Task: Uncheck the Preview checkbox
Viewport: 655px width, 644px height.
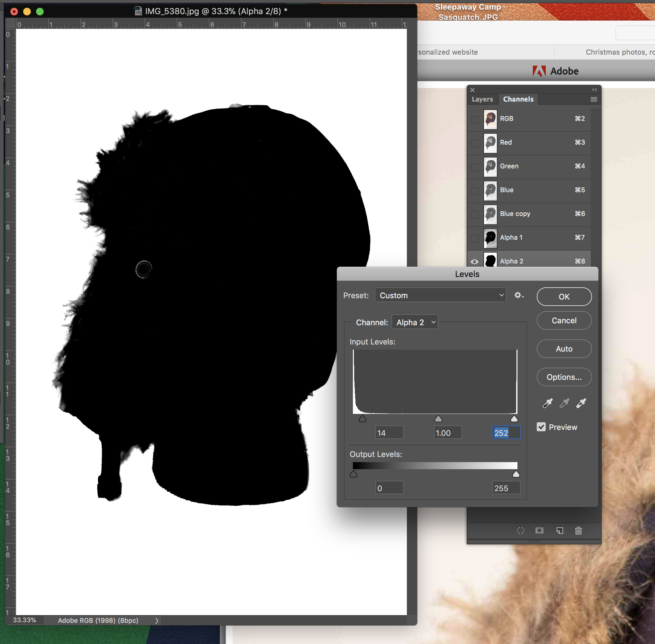Action: tap(541, 427)
